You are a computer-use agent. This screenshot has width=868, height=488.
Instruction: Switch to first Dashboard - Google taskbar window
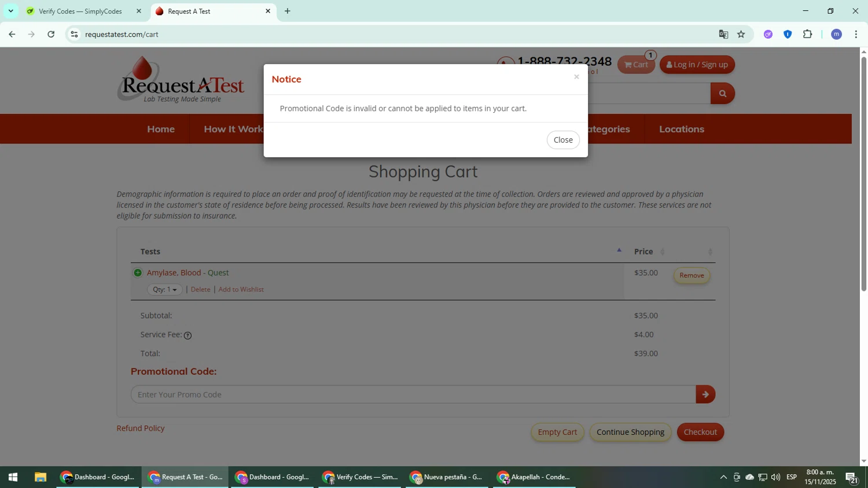98,477
